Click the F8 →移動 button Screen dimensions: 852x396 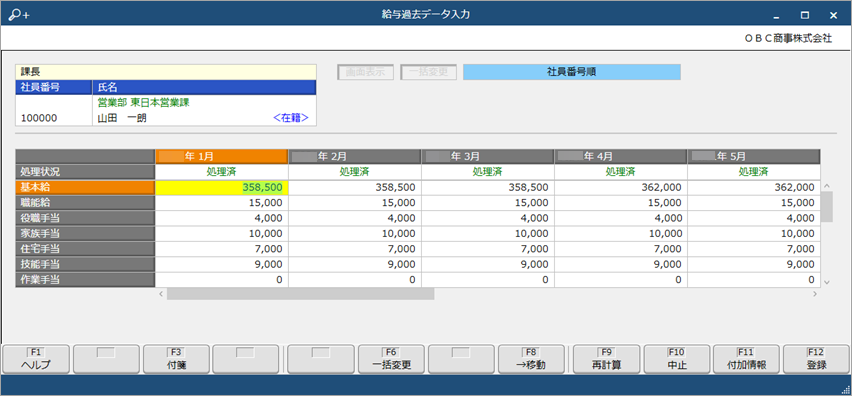531,359
